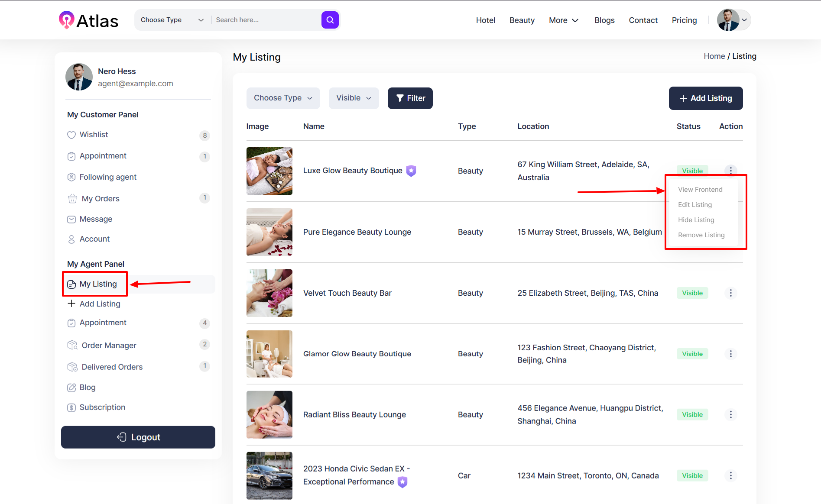This screenshot has width=821, height=504.
Task: Expand the Choose Type dropdown in header search
Action: [172, 20]
